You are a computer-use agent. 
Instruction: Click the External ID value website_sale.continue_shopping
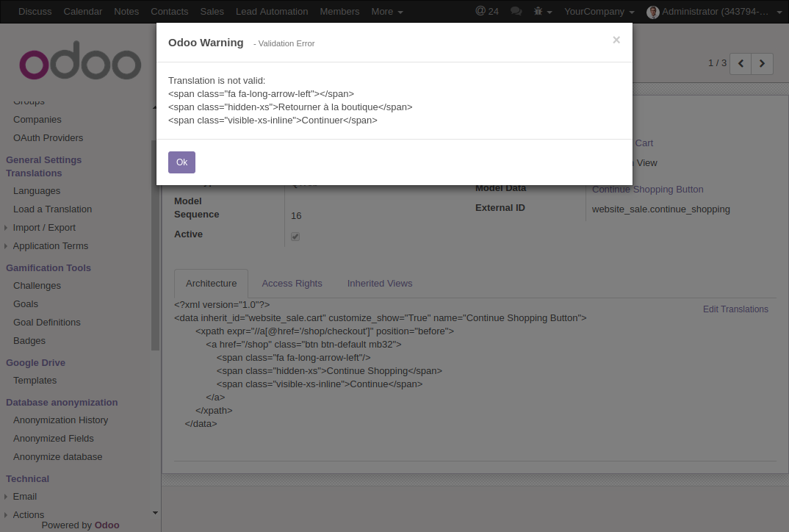[660, 209]
